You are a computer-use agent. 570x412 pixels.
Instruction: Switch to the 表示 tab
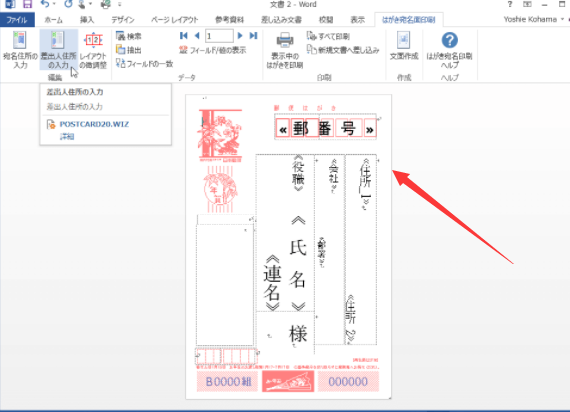[357, 20]
